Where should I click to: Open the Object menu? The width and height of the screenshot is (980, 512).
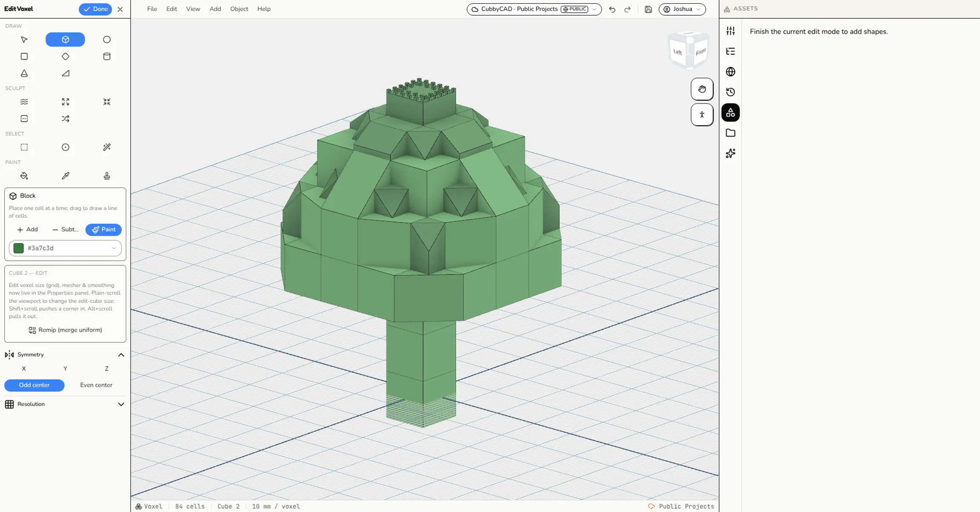pyautogui.click(x=239, y=9)
